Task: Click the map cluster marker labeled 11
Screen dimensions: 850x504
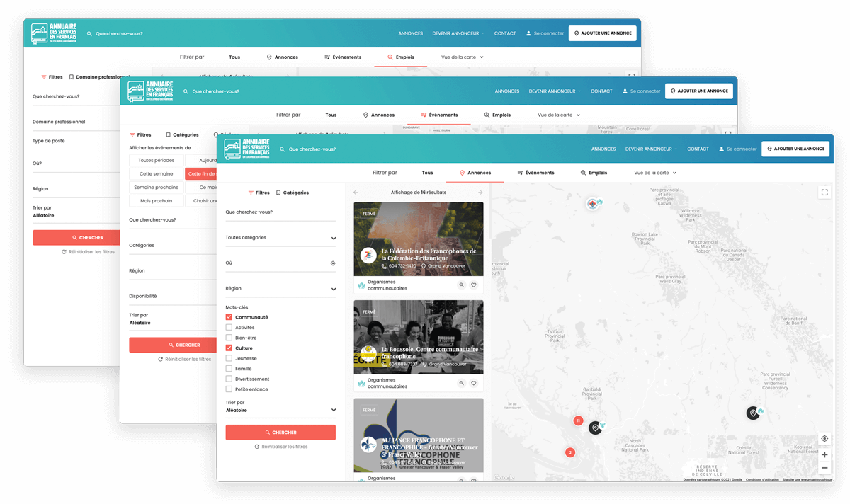Action: [x=578, y=420]
